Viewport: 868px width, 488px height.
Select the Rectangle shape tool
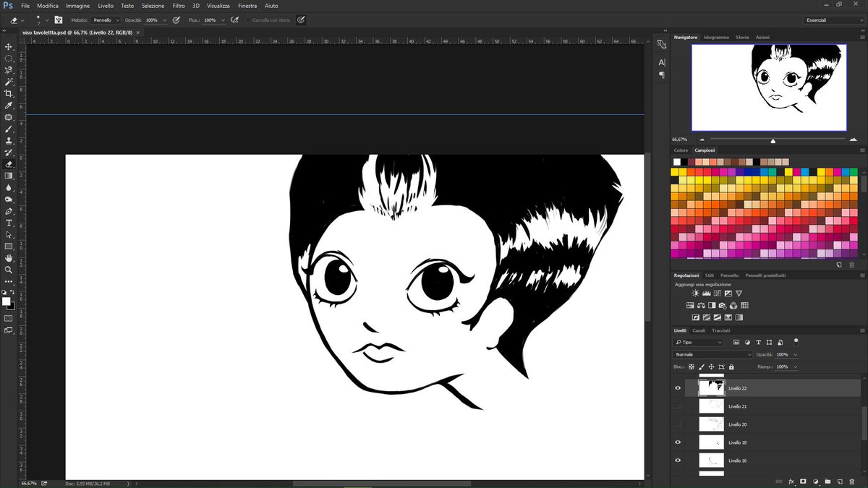pyautogui.click(x=9, y=246)
